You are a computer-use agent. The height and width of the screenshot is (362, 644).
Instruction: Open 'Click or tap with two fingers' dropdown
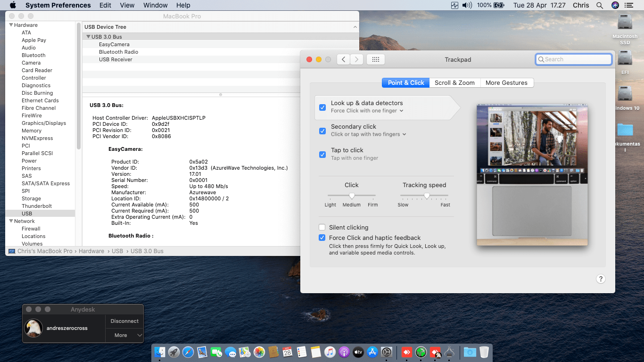pos(369,134)
